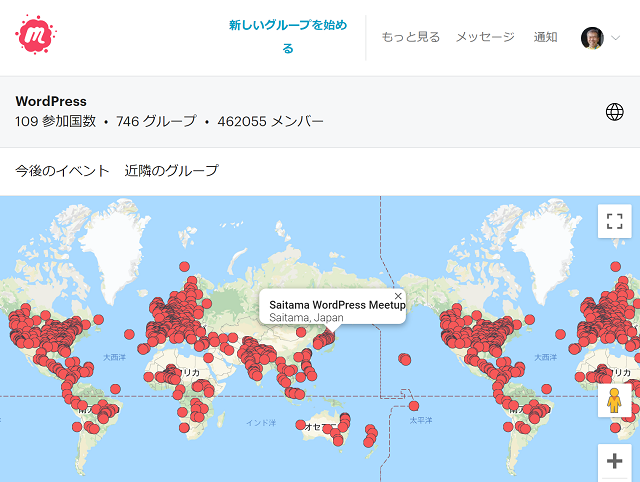Expand the profile dropdown chevron

pyautogui.click(x=616, y=38)
